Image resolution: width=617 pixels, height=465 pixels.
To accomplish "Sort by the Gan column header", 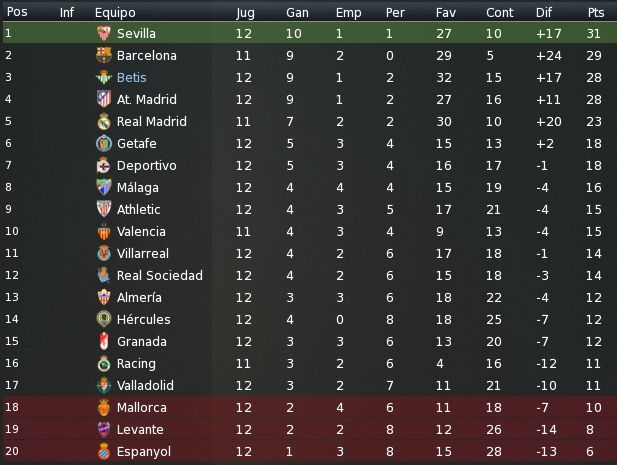I will coord(297,13).
